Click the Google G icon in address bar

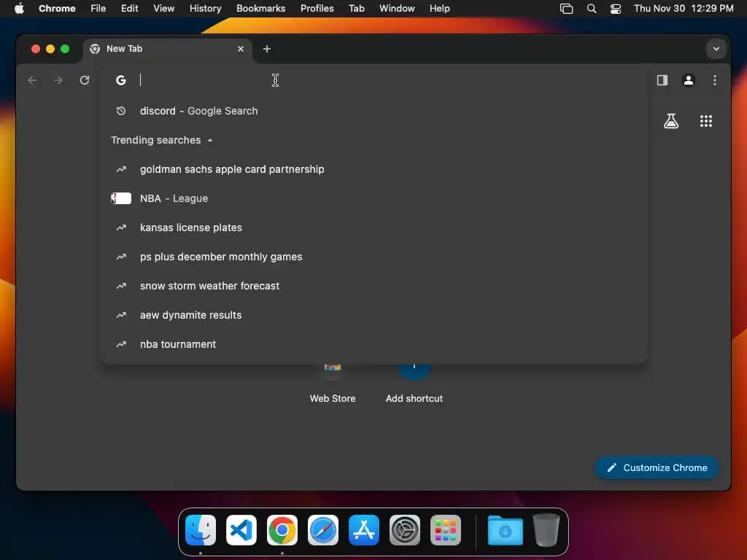coord(121,80)
